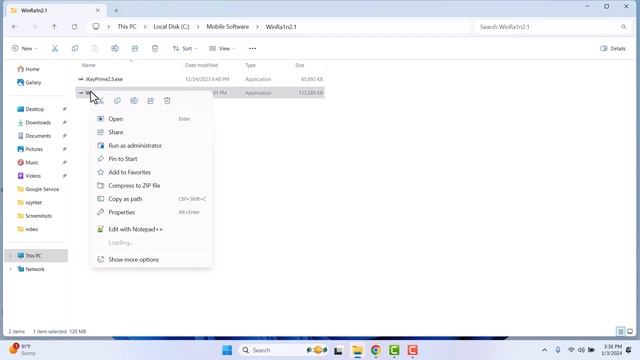Image resolution: width=640 pixels, height=360 pixels.
Task: Show hidden system tray icons
Action: (544, 350)
